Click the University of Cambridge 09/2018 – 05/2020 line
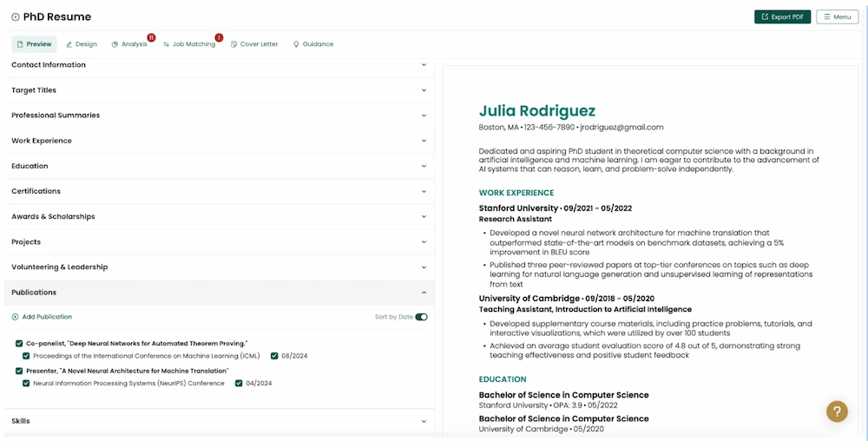This screenshot has height=441, width=868. tap(566, 299)
